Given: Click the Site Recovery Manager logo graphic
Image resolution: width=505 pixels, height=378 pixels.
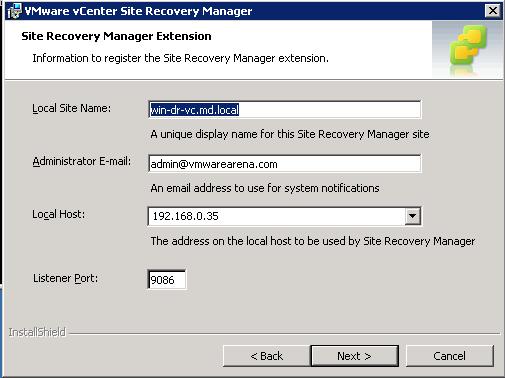Looking at the screenshot, I should 468,49.
